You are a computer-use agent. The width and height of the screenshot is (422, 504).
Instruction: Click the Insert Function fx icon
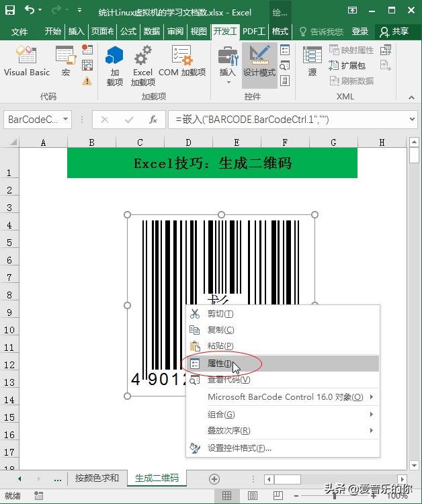(153, 120)
